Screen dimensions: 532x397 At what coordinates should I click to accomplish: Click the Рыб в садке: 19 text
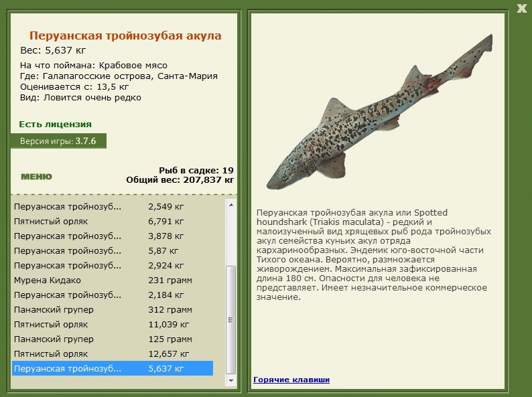pyautogui.click(x=196, y=170)
